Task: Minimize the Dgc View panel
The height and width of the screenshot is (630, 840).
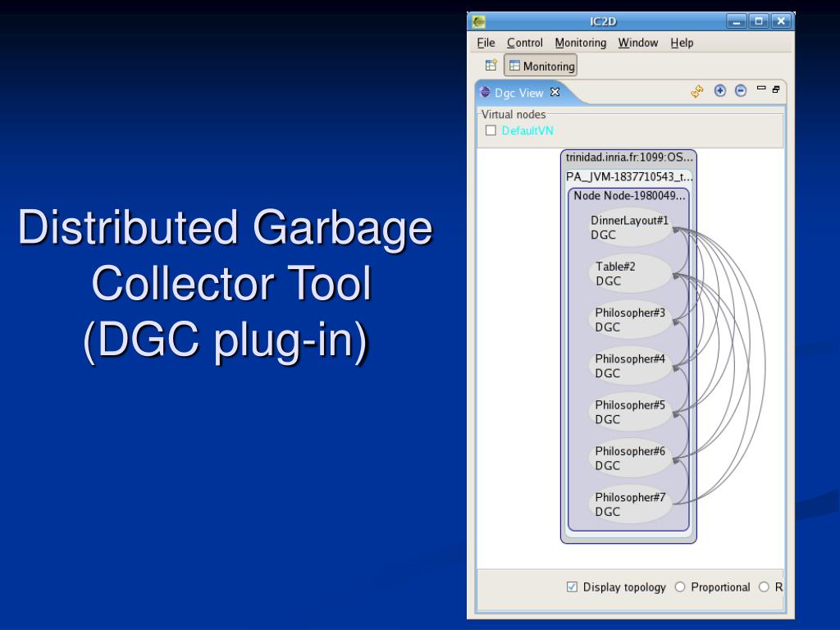Action: point(761,88)
